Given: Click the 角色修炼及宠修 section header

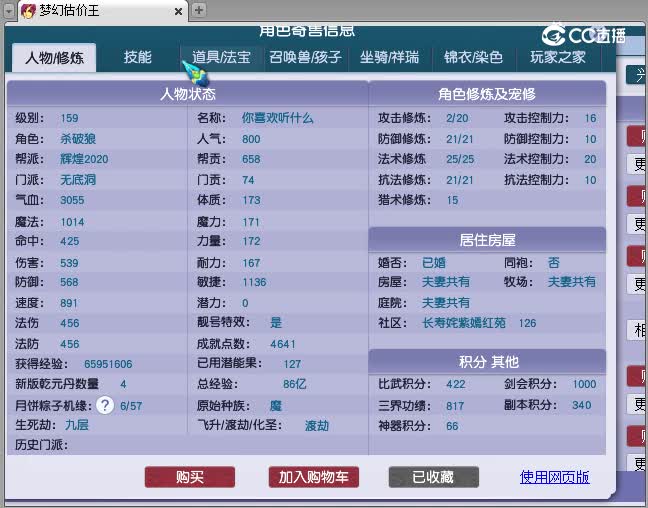Looking at the screenshot, I should click(487, 94).
